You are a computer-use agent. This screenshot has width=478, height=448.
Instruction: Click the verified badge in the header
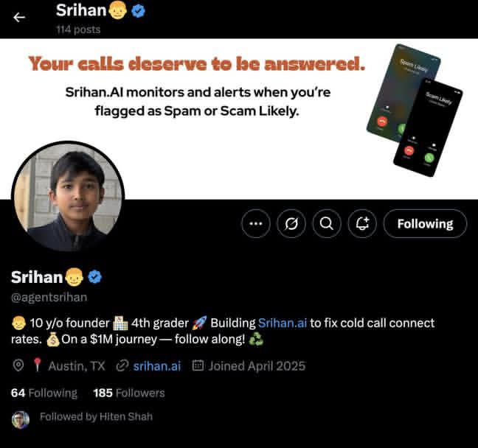click(138, 11)
